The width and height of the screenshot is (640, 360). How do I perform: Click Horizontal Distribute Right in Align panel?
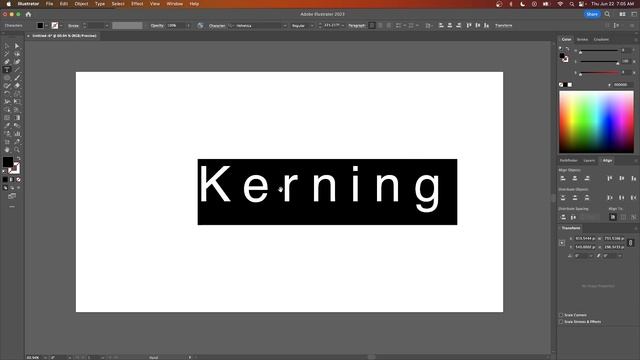tap(633, 198)
